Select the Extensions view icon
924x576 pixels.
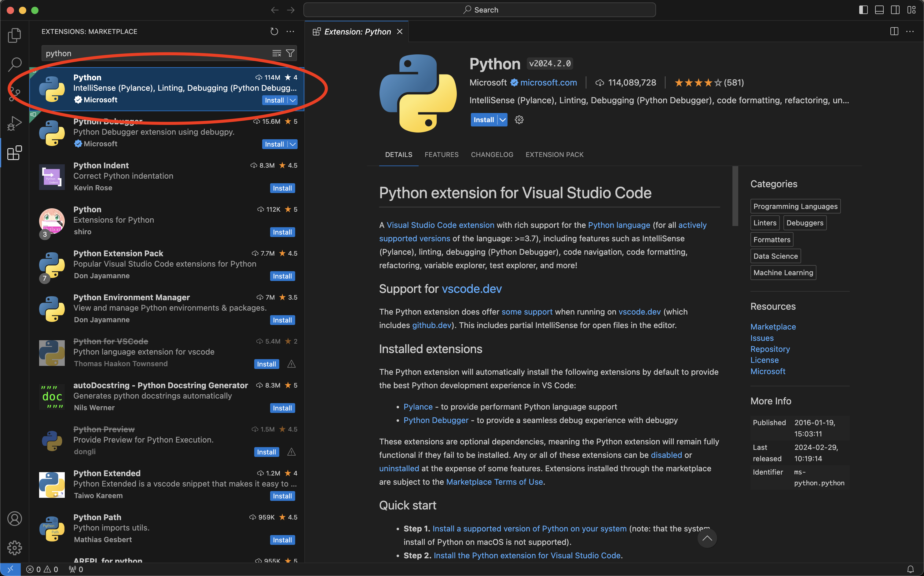coord(14,153)
